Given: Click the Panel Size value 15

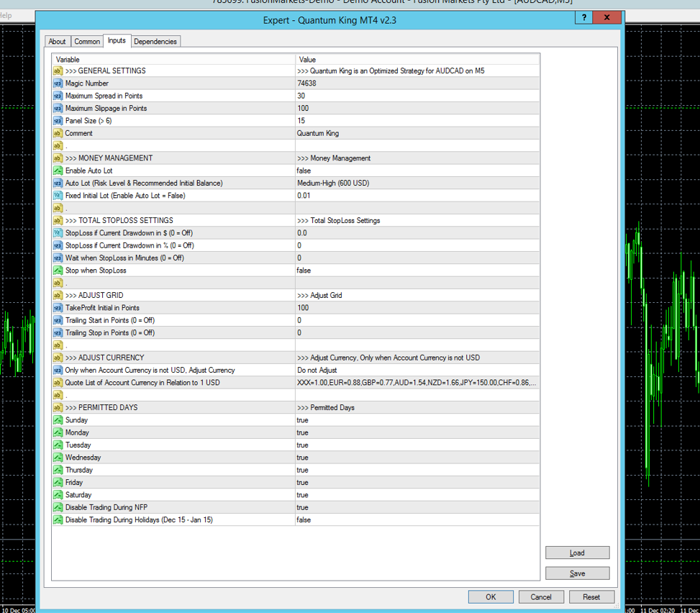Looking at the screenshot, I should pos(301,121).
